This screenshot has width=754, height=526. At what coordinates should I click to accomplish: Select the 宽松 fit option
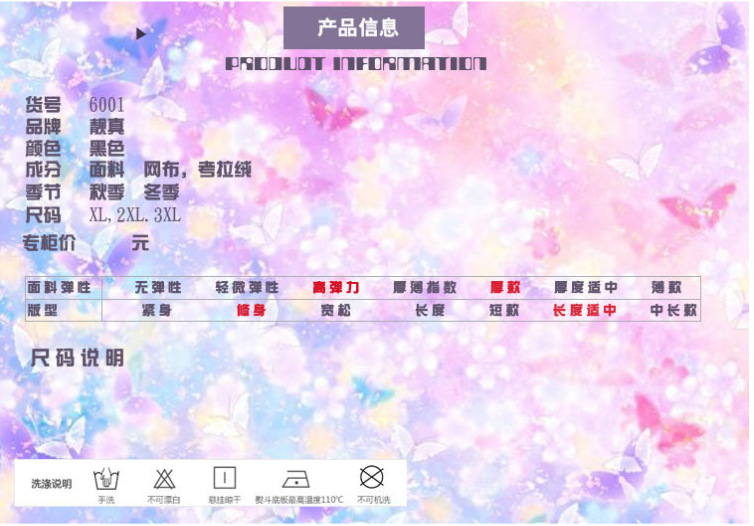click(x=336, y=310)
